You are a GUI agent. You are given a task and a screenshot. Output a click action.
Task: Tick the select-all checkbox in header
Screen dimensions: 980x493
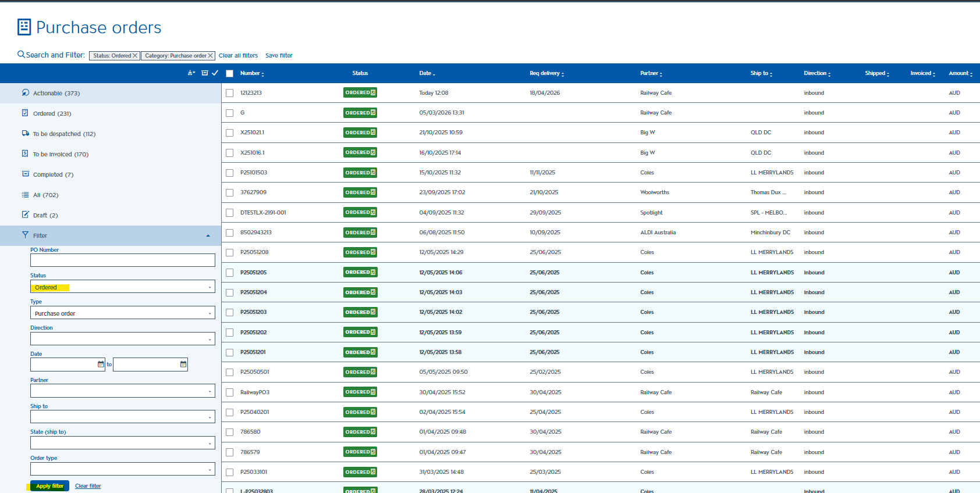pyautogui.click(x=229, y=74)
